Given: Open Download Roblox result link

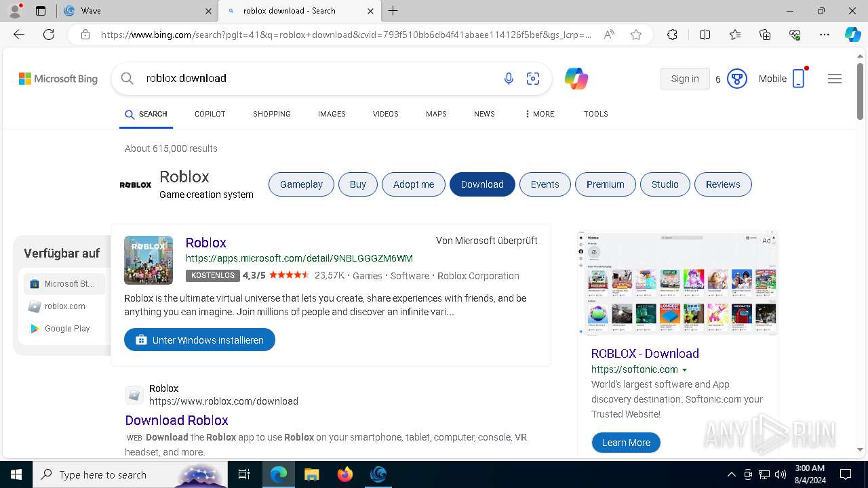Looking at the screenshot, I should (176, 420).
